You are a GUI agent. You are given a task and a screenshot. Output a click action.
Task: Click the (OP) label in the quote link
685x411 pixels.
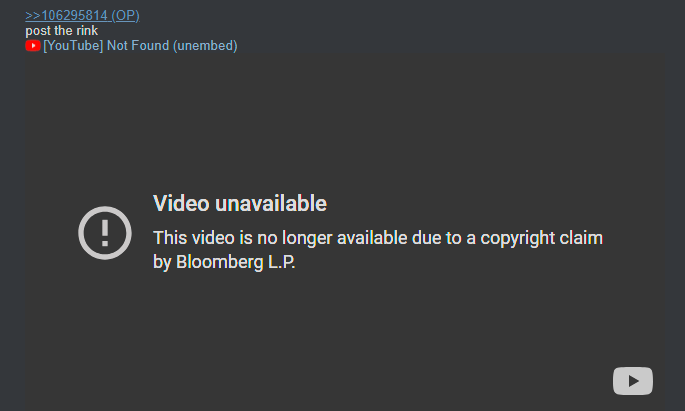pos(125,16)
